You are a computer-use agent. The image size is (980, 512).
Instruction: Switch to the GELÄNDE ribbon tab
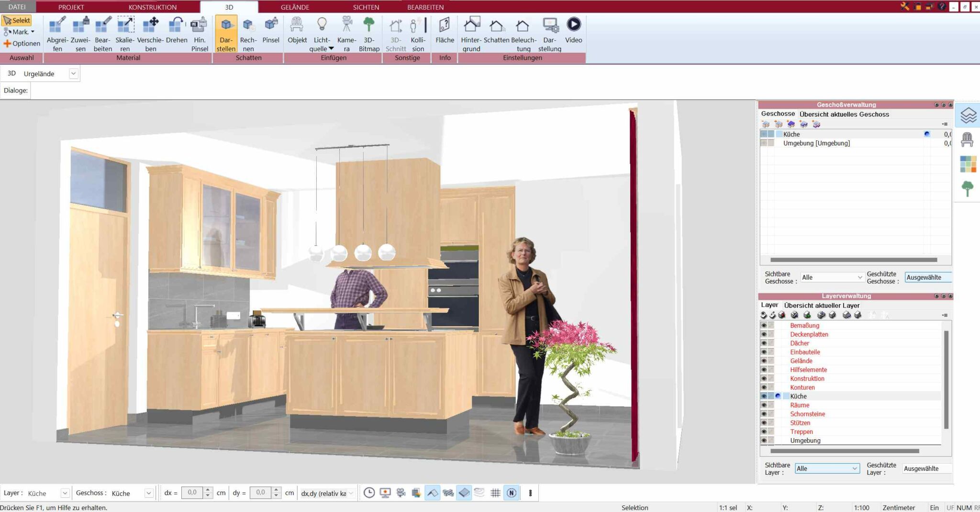(294, 7)
